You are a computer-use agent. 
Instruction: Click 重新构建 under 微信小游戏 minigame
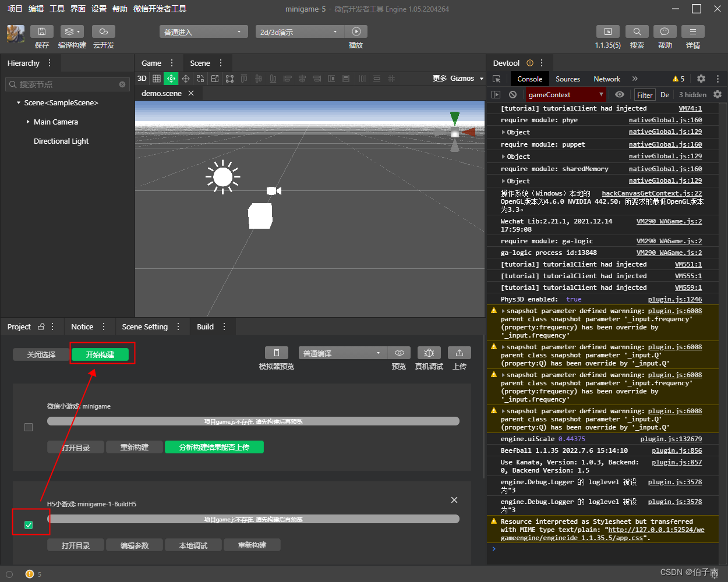coord(135,447)
